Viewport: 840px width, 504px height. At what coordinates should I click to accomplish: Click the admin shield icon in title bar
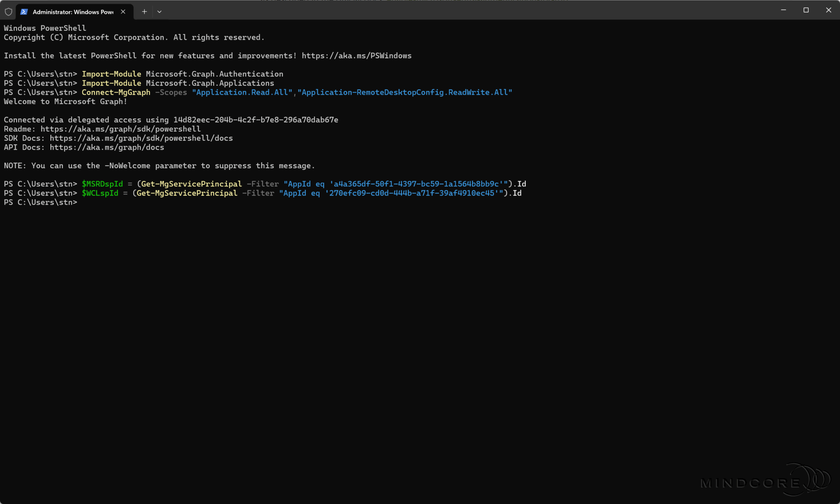[8, 12]
